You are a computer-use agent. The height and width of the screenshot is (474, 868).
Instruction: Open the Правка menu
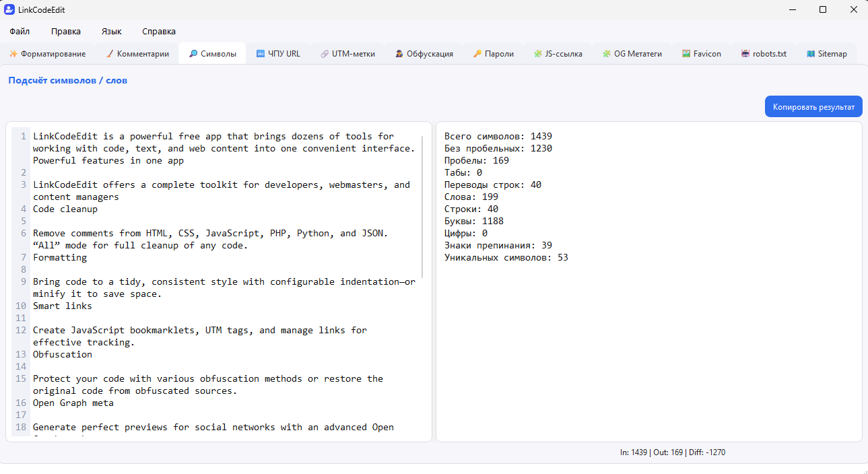click(66, 31)
